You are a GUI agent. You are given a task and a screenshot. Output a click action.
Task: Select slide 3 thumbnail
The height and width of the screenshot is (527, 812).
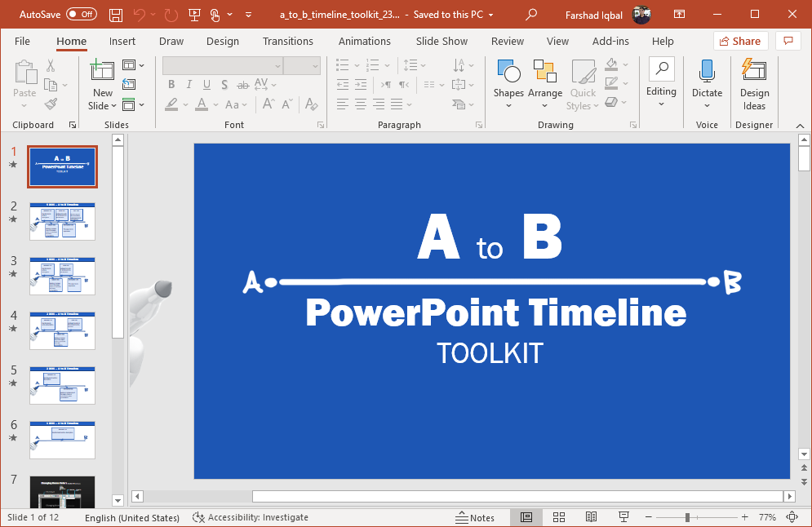[x=63, y=276]
